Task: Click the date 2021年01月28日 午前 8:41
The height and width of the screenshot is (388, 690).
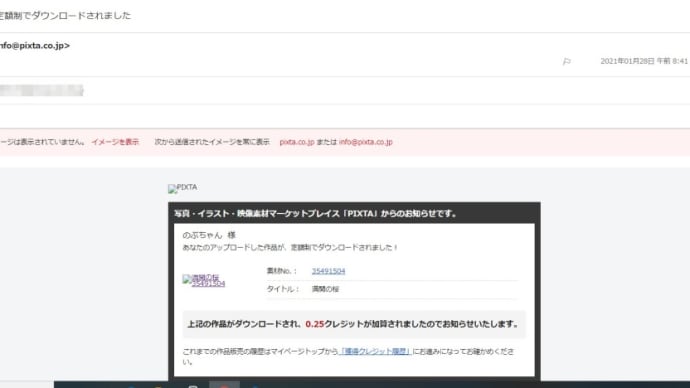Action: pos(644,61)
